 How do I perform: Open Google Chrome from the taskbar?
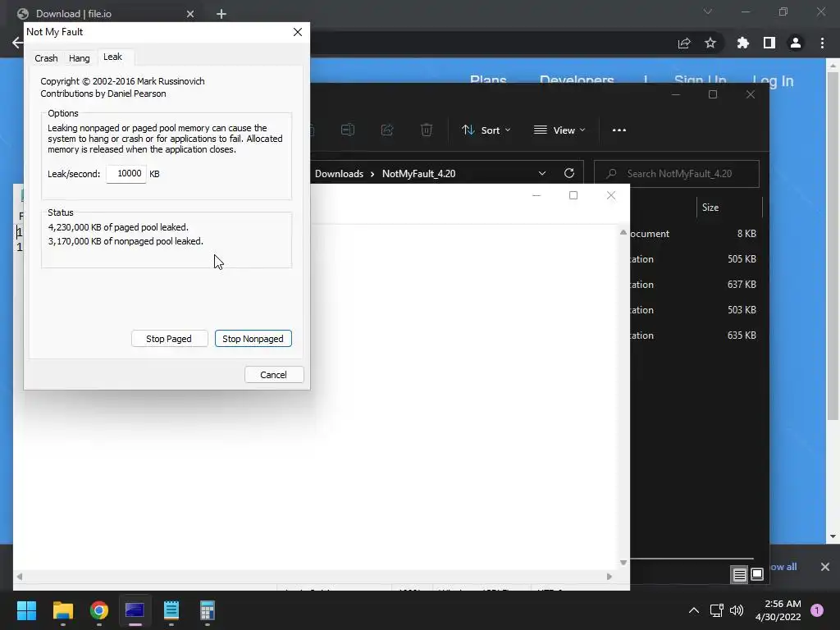tap(99, 610)
